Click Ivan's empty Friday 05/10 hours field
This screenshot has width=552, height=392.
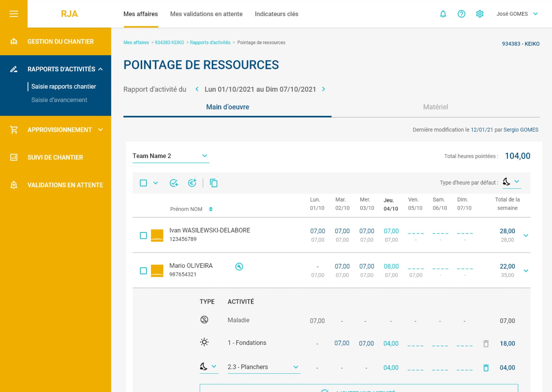tap(416, 232)
